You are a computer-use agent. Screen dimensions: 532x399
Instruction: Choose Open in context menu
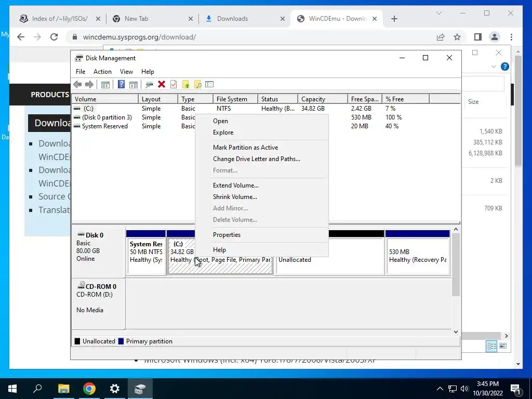[262, 121]
